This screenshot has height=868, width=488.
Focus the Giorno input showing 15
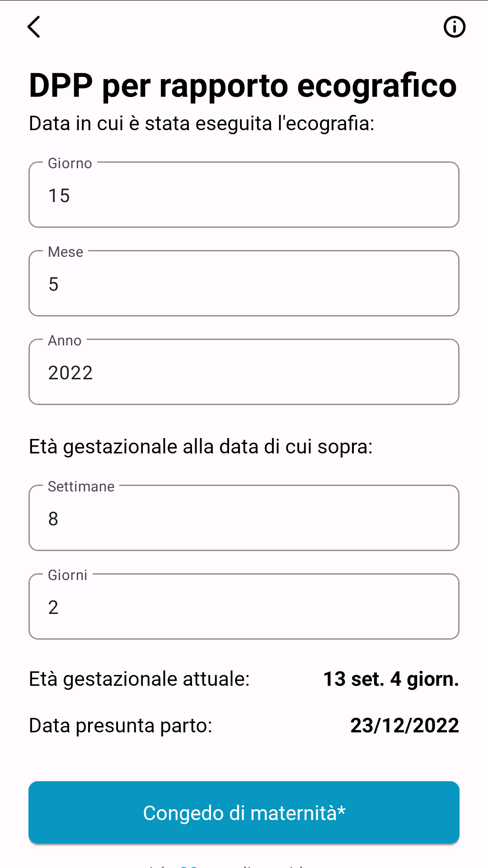coord(244,195)
